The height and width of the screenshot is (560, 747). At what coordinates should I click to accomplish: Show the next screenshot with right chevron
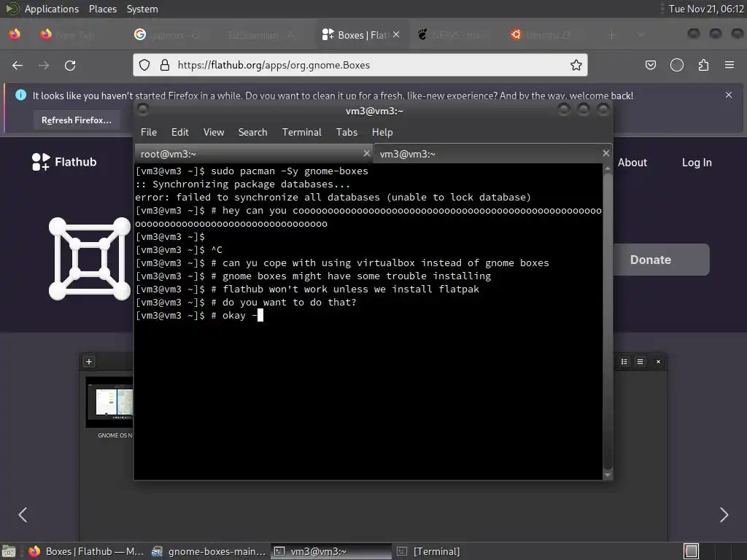tap(724, 515)
